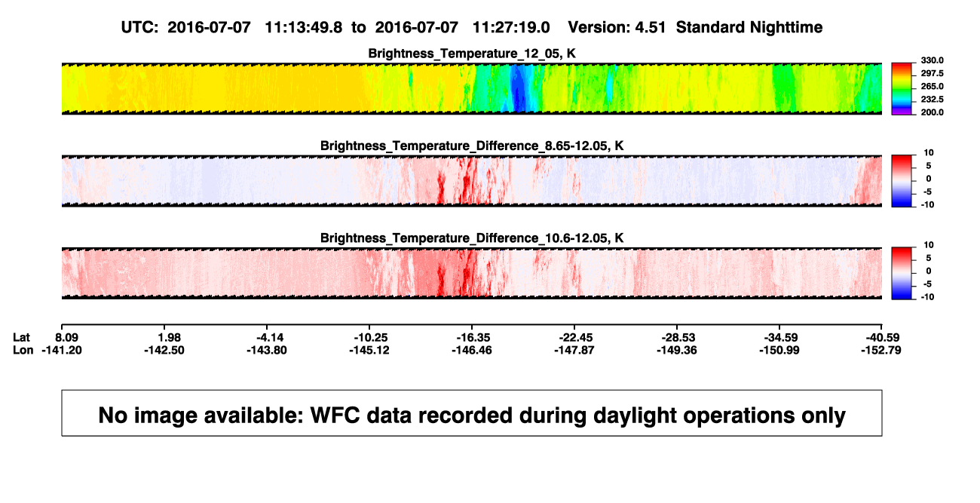This screenshot has height=503, width=980.
Task: Click latitude value 1.98
Action: pyautogui.click(x=169, y=337)
